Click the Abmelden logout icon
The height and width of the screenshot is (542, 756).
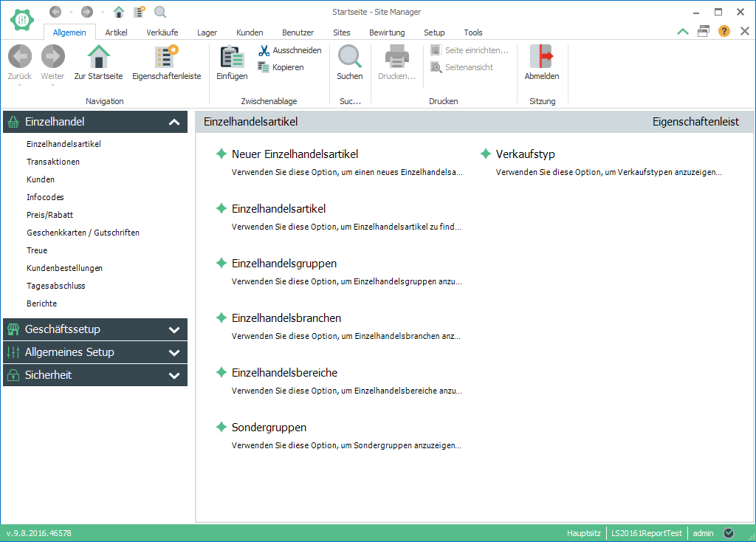point(541,57)
